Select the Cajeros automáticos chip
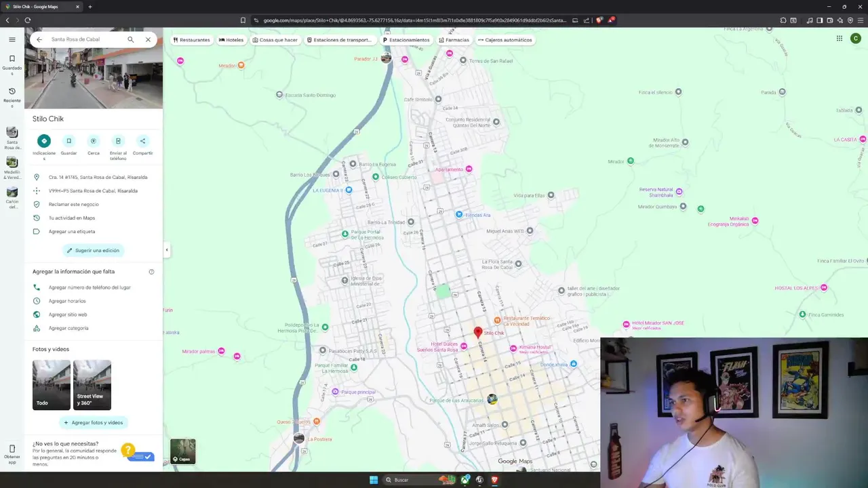 click(x=505, y=40)
